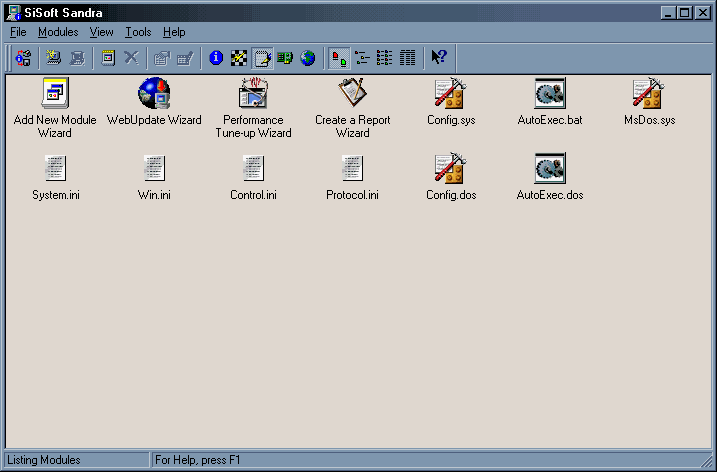
Task: Show testing modules via green circuit-board icon
Action: click(285, 58)
